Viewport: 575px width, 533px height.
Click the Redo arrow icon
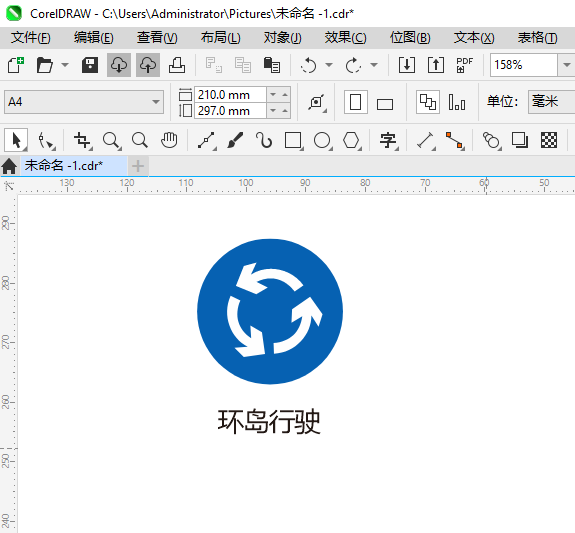pyautogui.click(x=354, y=65)
